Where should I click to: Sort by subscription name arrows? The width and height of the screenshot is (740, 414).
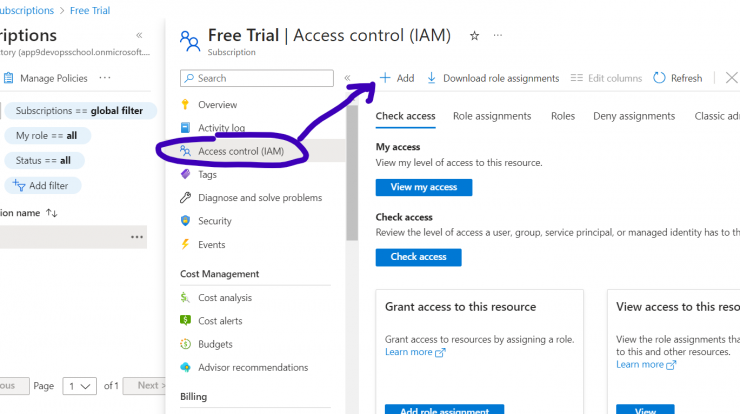tap(51, 213)
